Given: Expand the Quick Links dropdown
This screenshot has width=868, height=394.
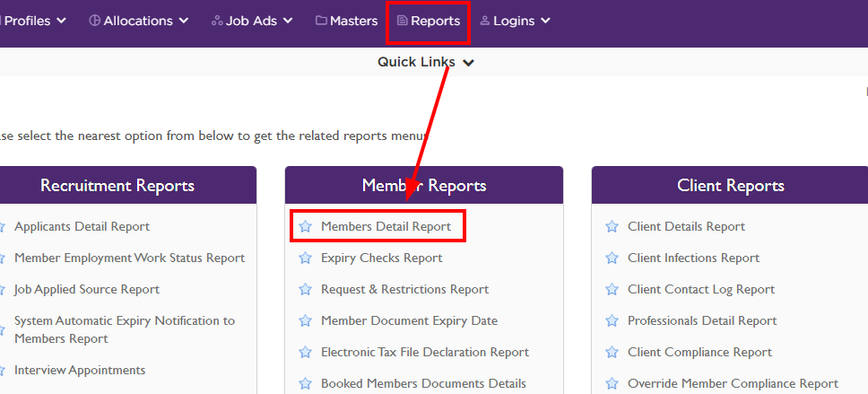Looking at the screenshot, I should pos(425,62).
